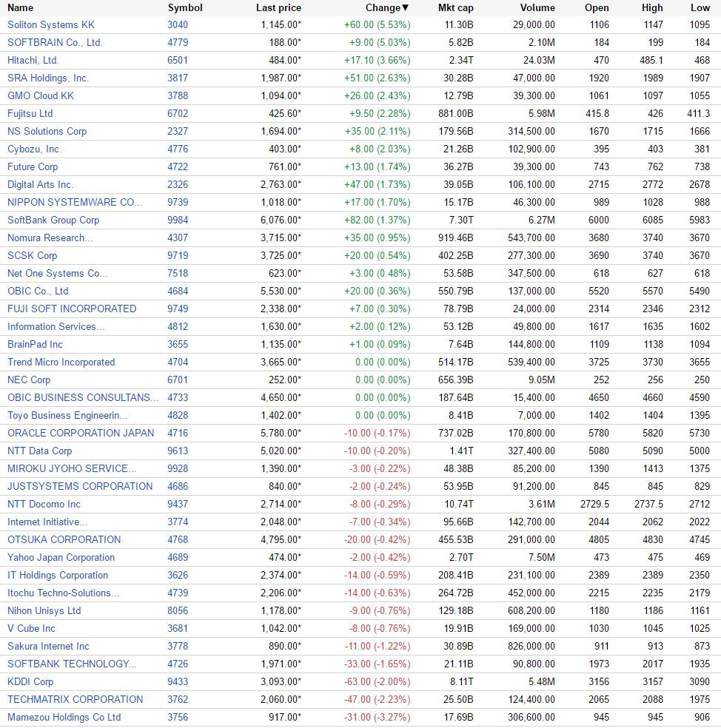
Task: Open SCSK Corp company link
Action: [x=32, y=255]
